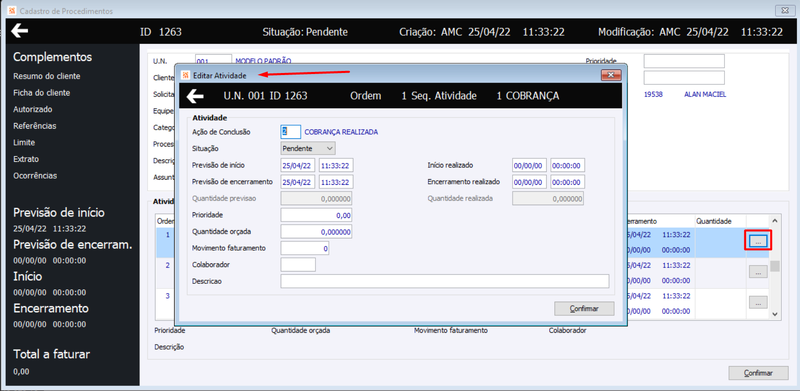The image size is (800, 391).
Task: Click the activities list scrollbar thumb
Action: (774, 266)
